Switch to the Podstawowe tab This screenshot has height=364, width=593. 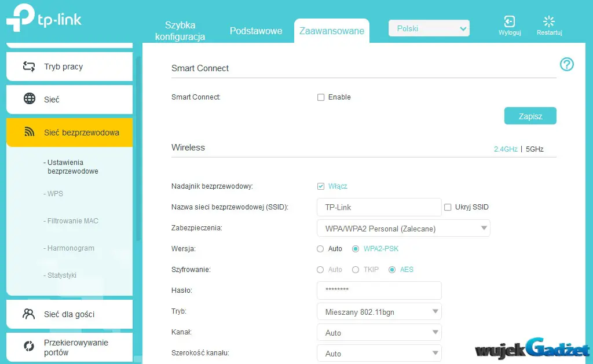point(256,31)
